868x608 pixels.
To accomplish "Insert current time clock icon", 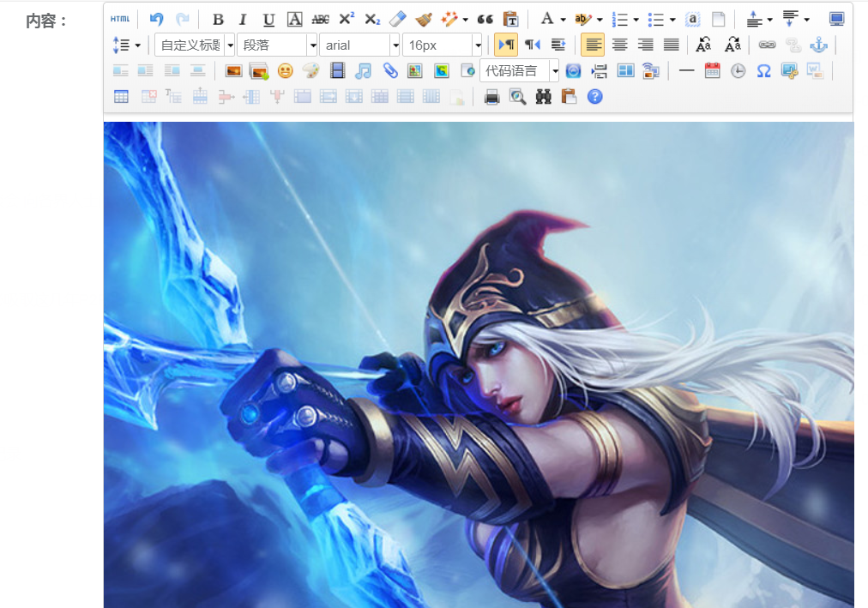I will (738, 71).
